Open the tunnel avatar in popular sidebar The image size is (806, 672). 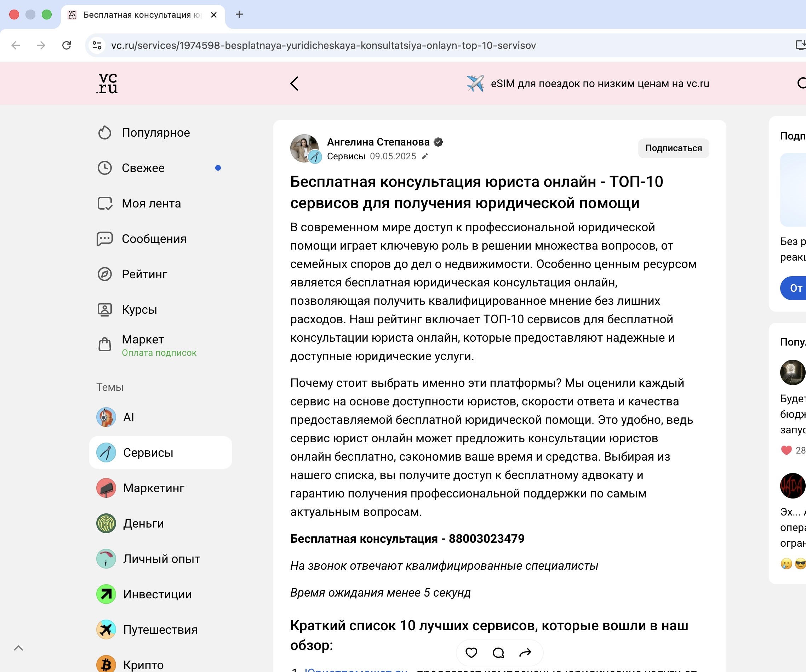point(792,372)
